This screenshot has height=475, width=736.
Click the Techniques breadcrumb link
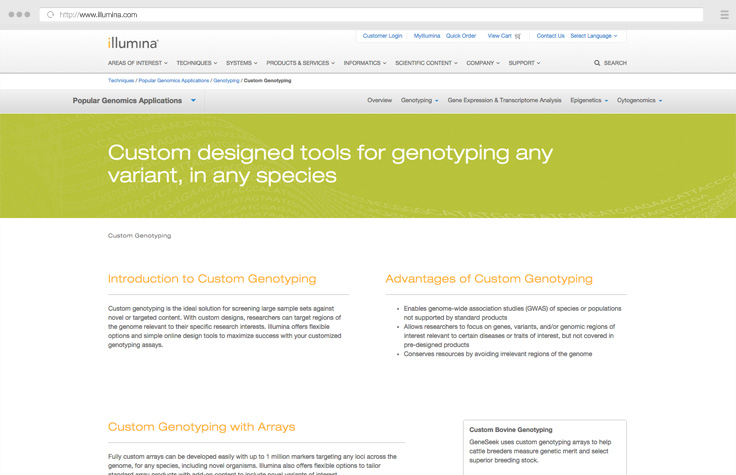point(120,80)
